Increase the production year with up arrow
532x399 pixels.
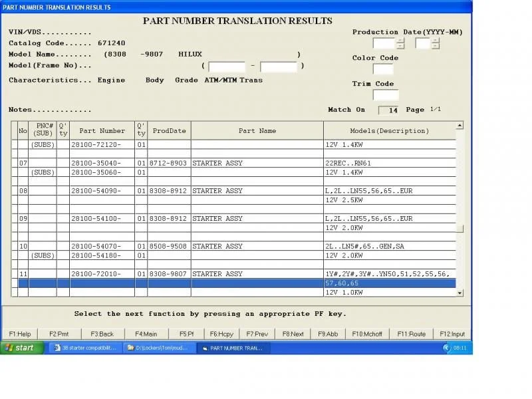tap(401, 41)
